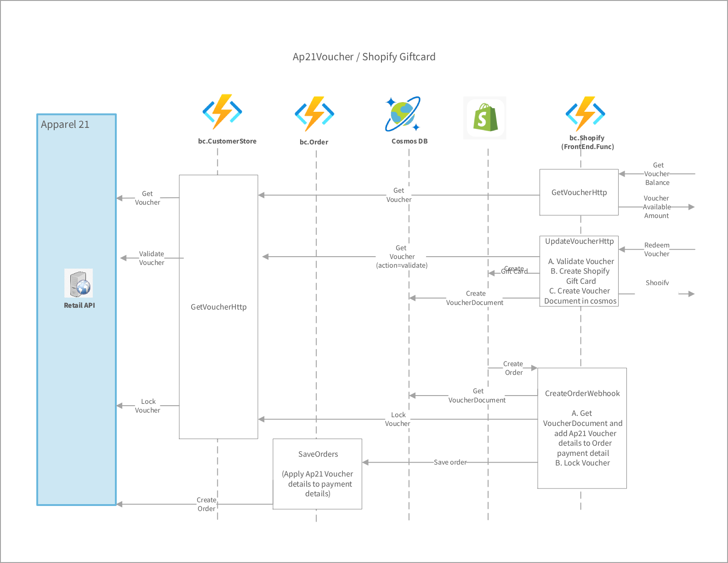Click the Get Voucher Balance arrow label

pyautogui.click(x=657, y=174)
